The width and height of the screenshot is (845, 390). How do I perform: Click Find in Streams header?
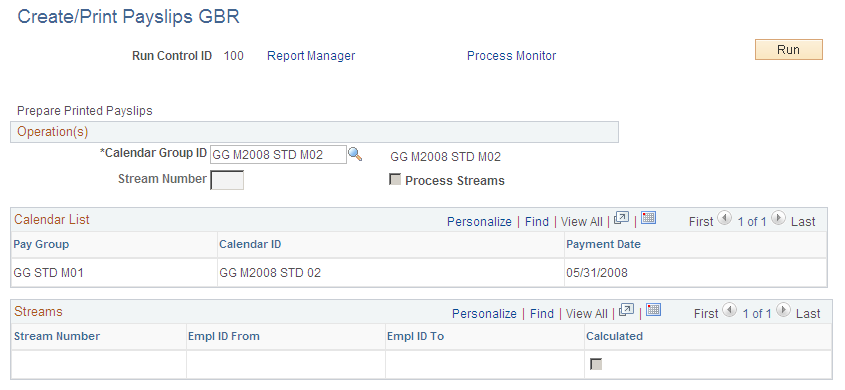(x=542, y=314)
